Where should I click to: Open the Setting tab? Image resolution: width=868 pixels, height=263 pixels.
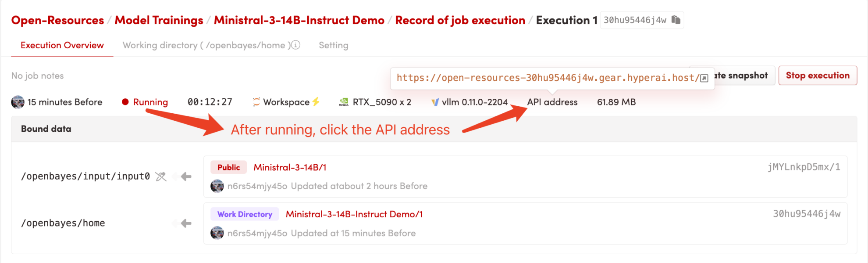[334, 45]
